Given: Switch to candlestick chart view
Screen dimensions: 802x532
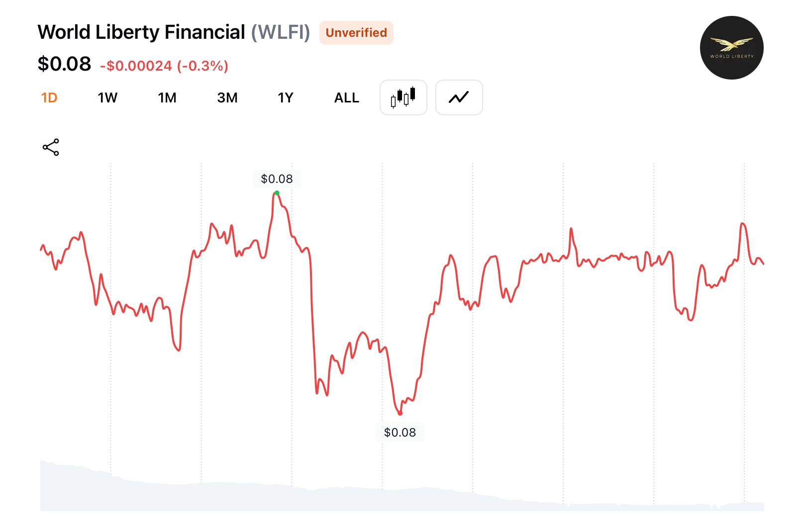Looking at the screenshot, I should (403, 97).
